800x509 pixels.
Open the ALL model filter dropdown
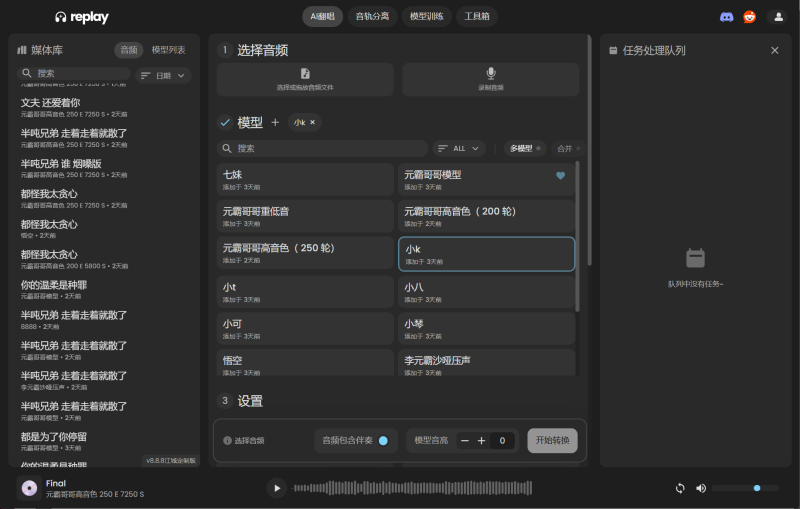459,148
